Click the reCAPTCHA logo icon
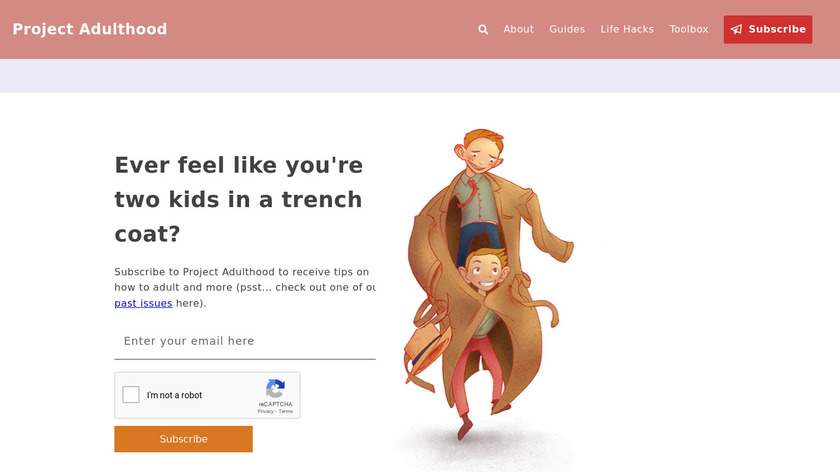This screenshot has height=472, width=840. click(x=275, y=388)
